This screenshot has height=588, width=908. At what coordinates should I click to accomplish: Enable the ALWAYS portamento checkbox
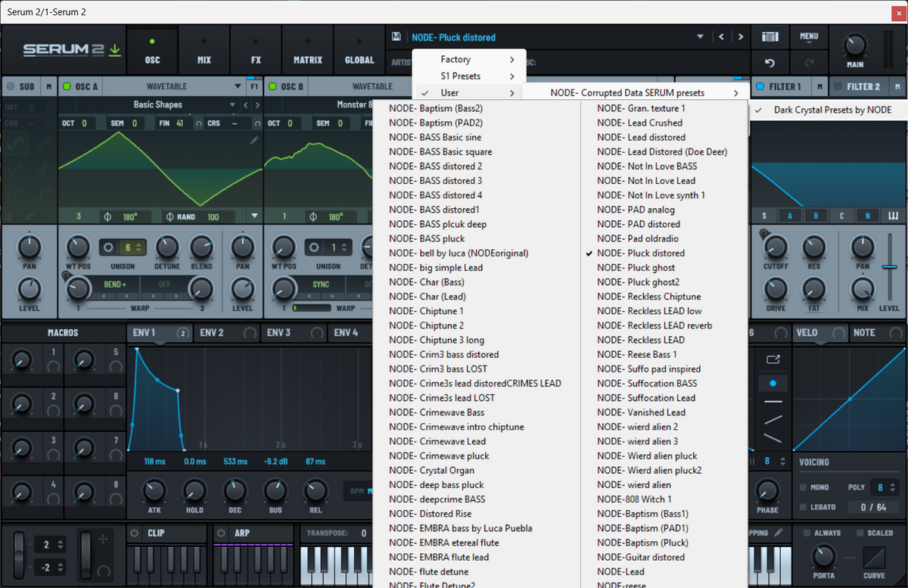pos(807,533)
